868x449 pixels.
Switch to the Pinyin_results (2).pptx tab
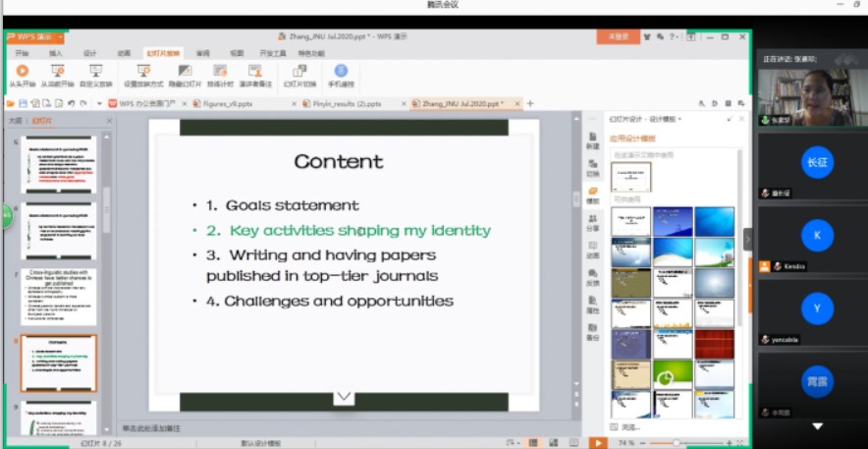tap(346, 103)
